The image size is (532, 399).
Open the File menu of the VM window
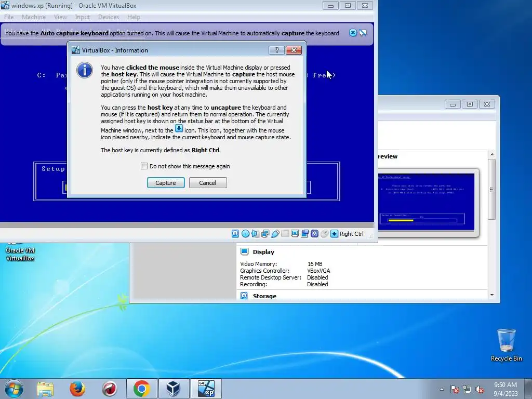pos(9,17)
